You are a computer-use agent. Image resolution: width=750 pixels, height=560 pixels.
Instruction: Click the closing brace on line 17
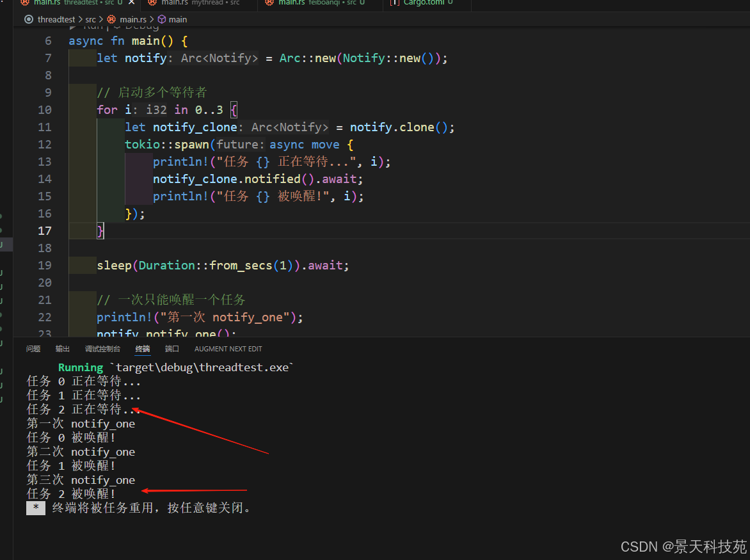100,231
